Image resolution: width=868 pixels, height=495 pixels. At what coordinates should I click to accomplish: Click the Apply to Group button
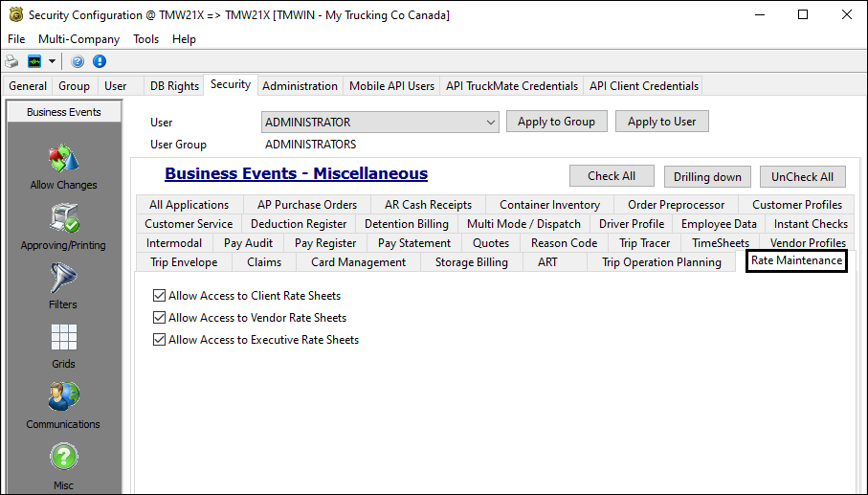click(556, 122)
